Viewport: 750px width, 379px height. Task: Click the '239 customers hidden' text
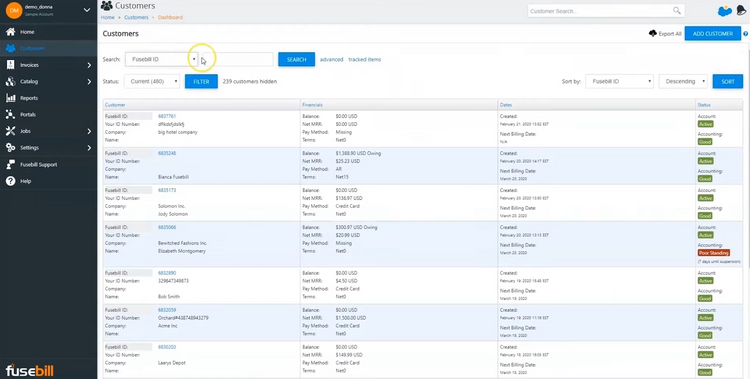click(x=250, y=81)
